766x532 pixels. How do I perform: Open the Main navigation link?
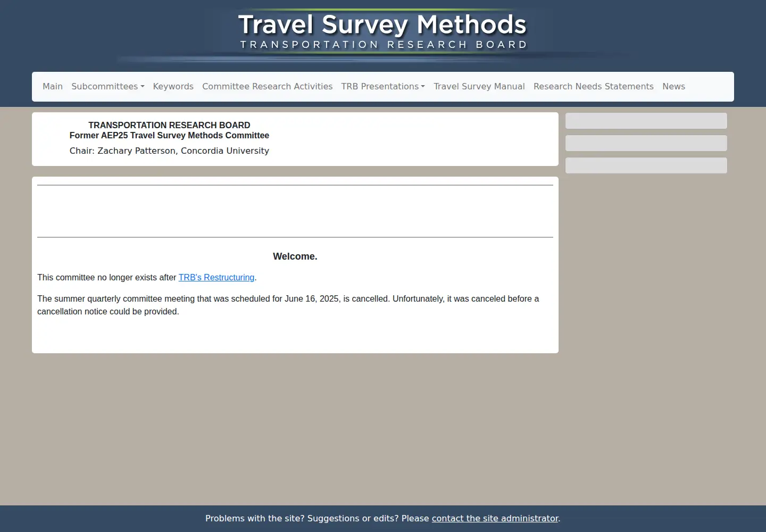[53, 86]
